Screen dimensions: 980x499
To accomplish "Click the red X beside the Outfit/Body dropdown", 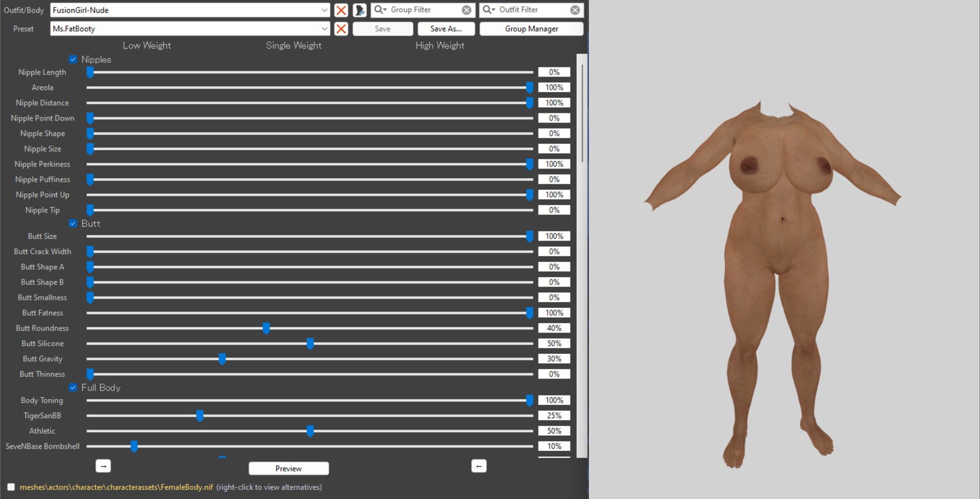I will point(341,10).
